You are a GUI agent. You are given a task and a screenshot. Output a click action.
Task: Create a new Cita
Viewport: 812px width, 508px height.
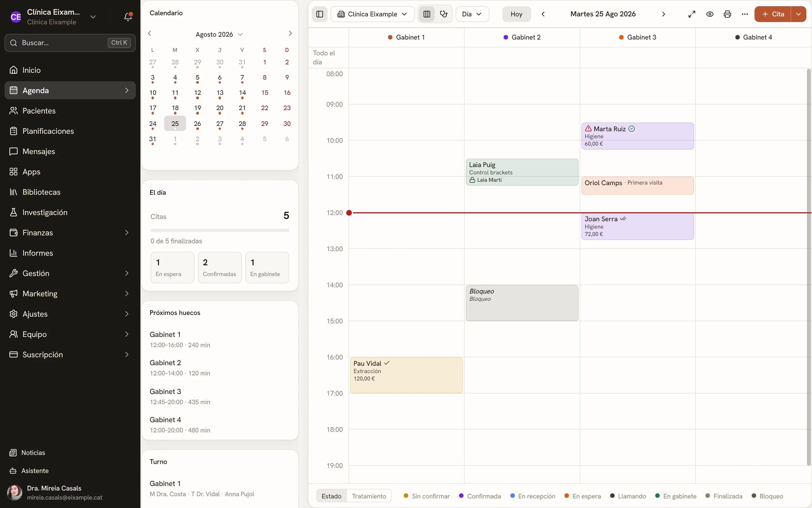pos(773,14)
